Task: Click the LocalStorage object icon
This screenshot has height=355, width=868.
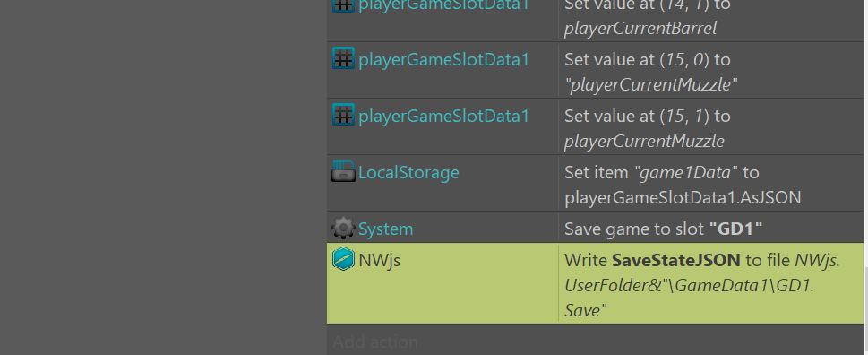Action: 343,172
